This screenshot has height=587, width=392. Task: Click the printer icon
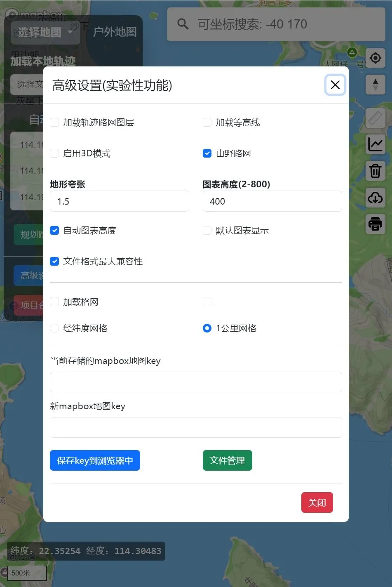[375, 224]
